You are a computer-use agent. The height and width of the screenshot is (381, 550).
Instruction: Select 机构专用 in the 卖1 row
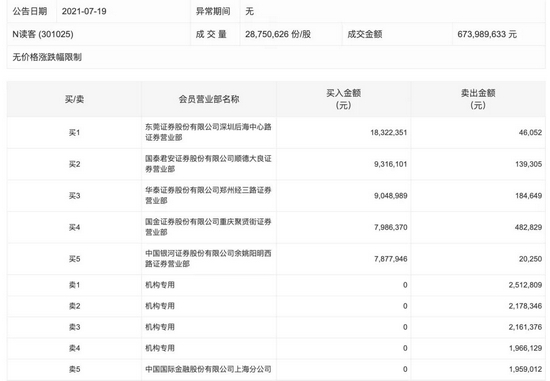tap(160, 285)
